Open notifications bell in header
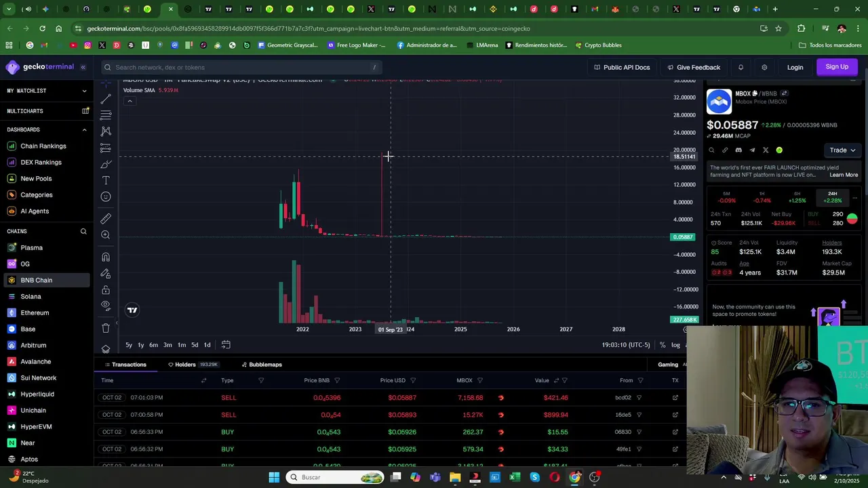The height and width of the screenshot is (488, 868). 741,67
